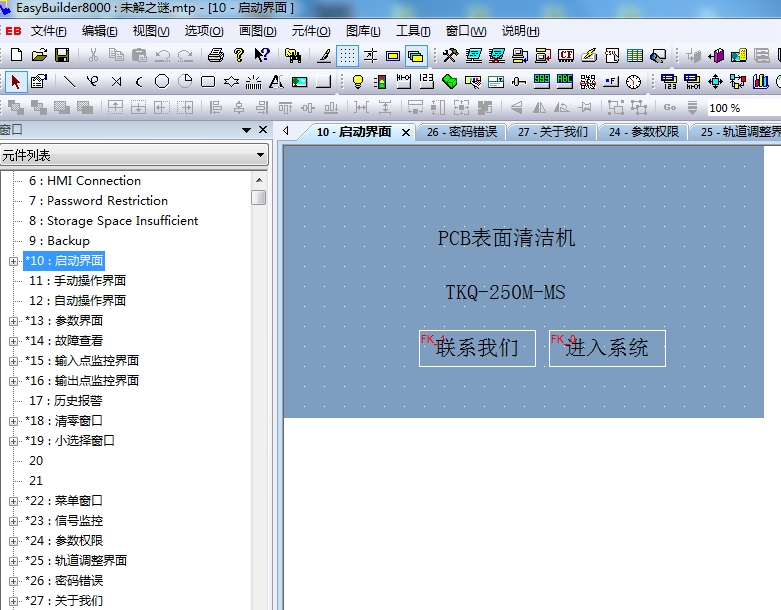
Task: Click the 联系我们 button on canvas
Action: point(477,348)
